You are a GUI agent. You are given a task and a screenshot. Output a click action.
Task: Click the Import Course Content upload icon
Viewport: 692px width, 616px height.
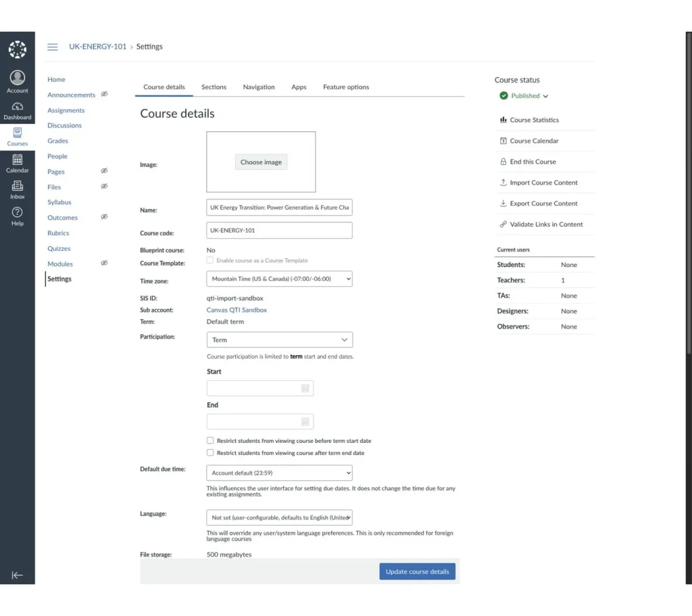click(503, 183)
